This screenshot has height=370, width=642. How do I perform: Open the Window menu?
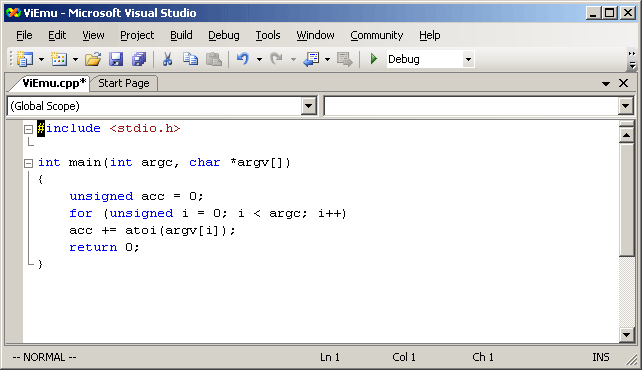(315, 36)
